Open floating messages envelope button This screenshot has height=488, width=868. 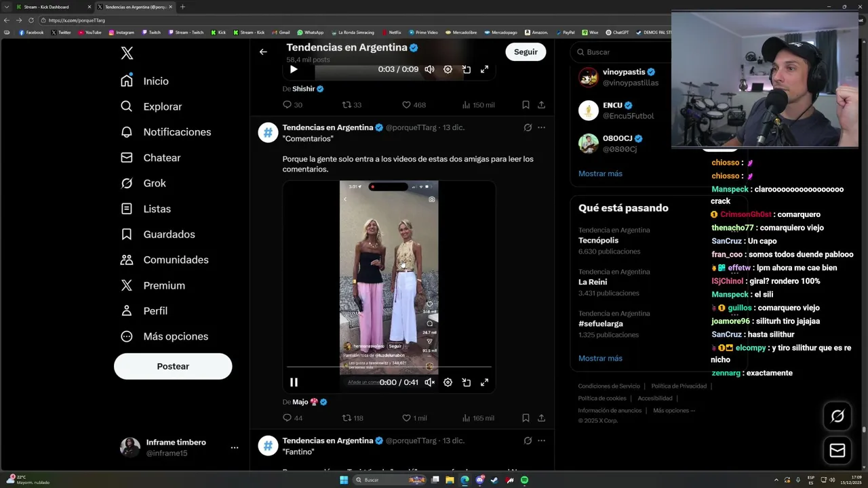837,450
